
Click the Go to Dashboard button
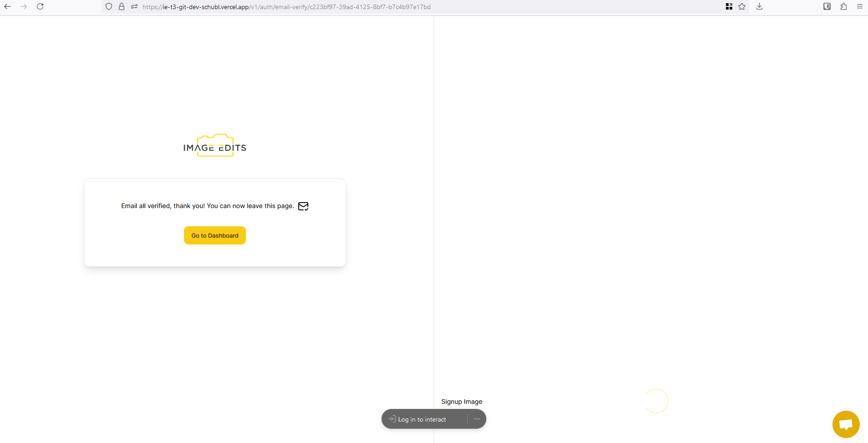(x=214, y=235)
